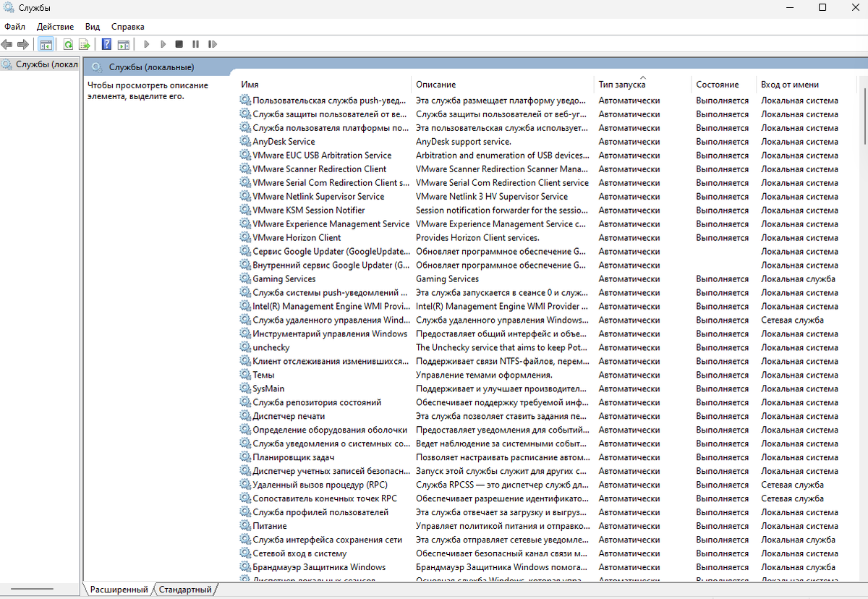Select the AnyDesk Service row name
The image size is (868, 599).
pos(284,142)
